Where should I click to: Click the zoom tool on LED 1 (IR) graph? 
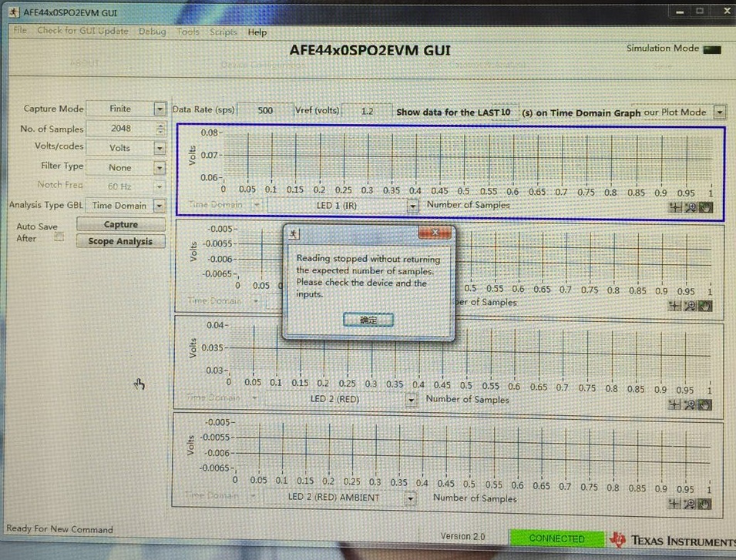pos(690,207)
